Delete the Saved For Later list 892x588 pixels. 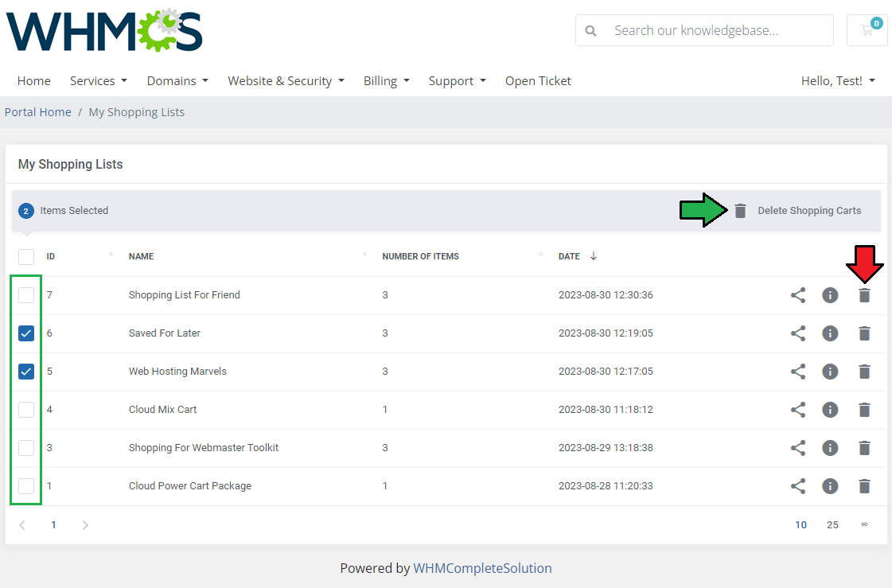pyautogui.click(x=864, y=333)
